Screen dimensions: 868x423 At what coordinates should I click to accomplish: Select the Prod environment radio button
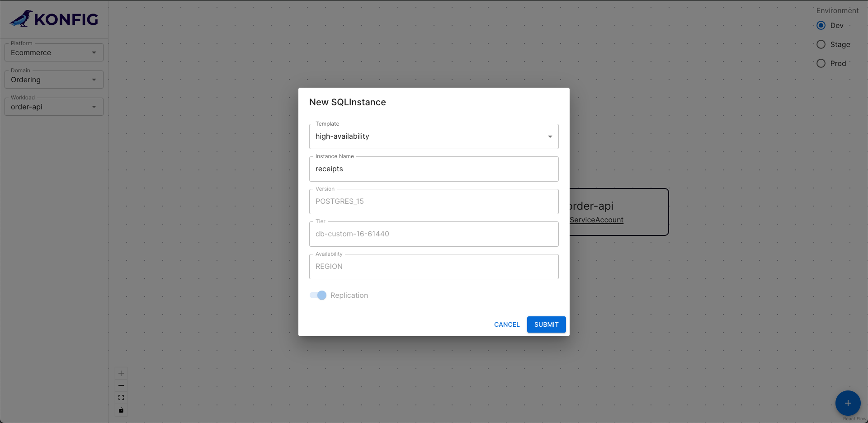click(x=821, y=63)
